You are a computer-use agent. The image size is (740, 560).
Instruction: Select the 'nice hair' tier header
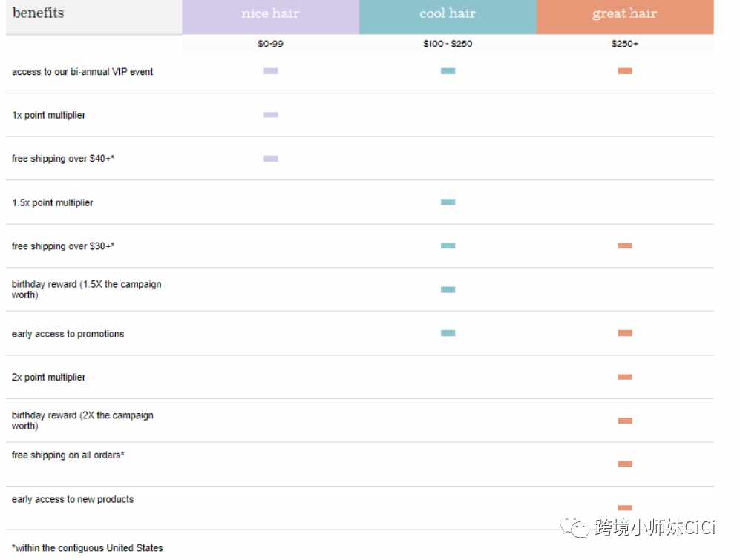(270, 16)
